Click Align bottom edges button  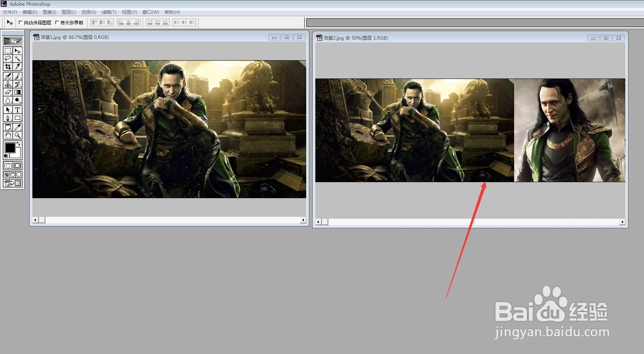[x=110, y=22]
